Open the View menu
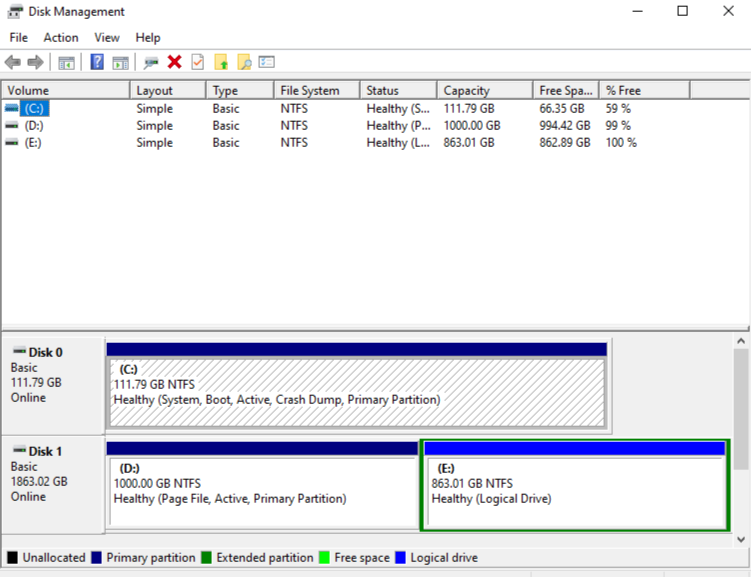This screenshot has height=577, width=751. 106,37
